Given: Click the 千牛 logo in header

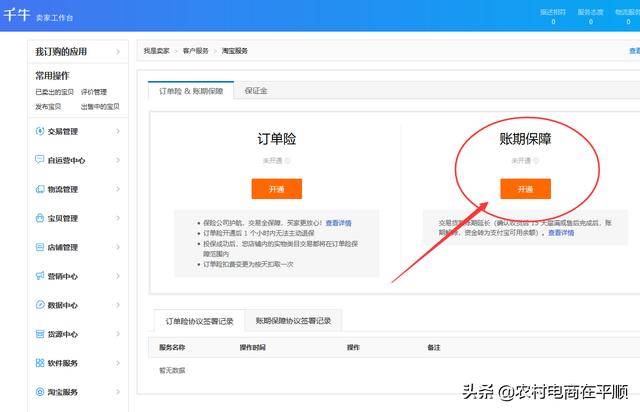Looking at the screenshot, I should 17,14.
